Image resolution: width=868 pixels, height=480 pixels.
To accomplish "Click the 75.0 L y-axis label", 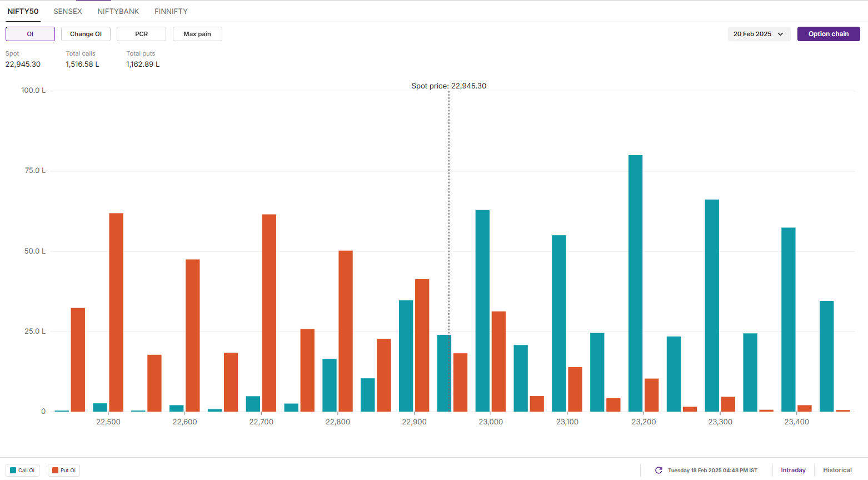I will (x=36, y=170).
